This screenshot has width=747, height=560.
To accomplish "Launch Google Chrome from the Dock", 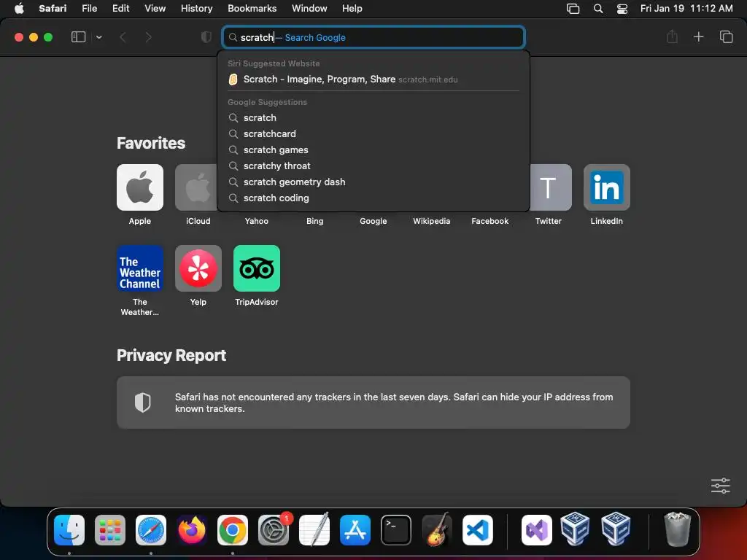I will (x=233, y=530).
